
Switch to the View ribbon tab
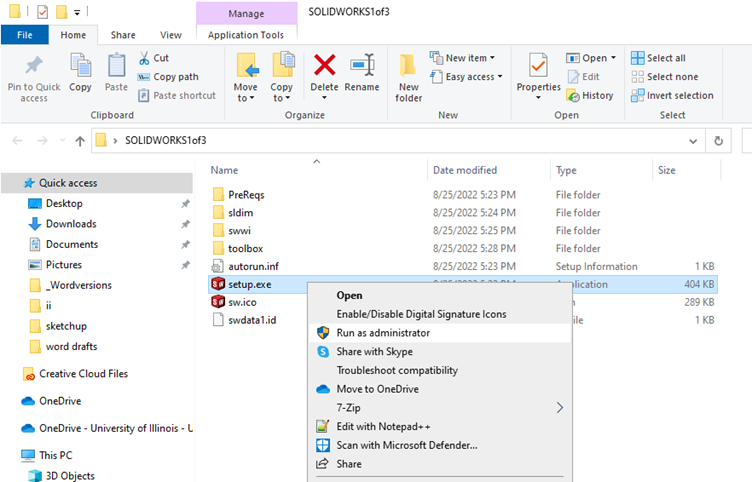point(171,35)
